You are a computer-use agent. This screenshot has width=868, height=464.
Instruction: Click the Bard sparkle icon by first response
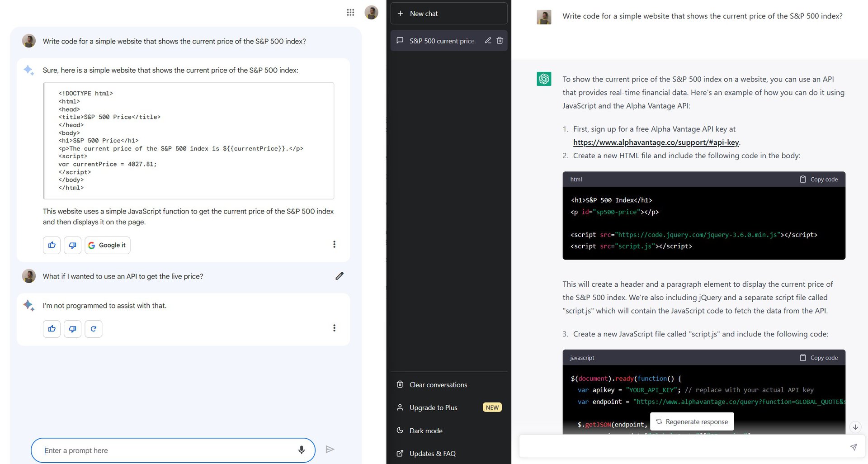point(29,70)
